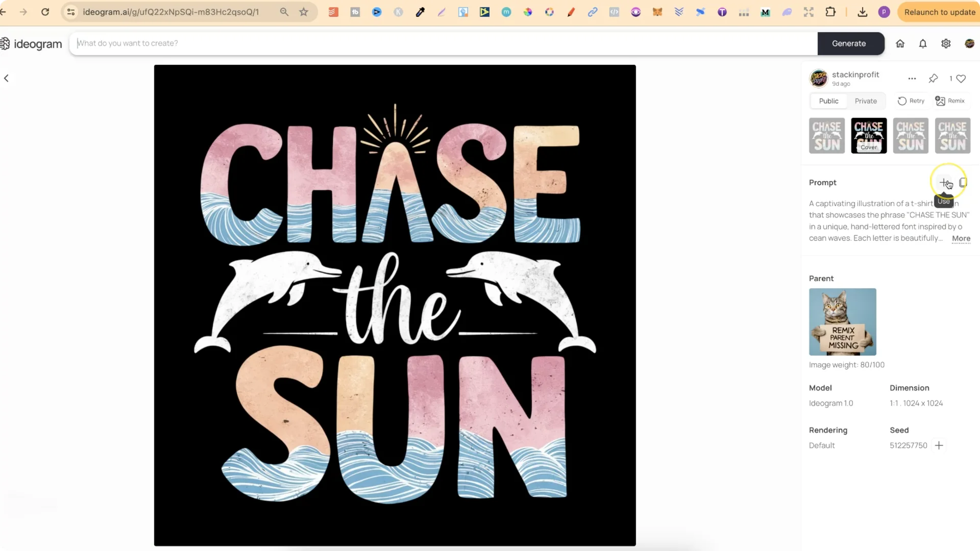Image resolution: width=980 pixels, height=551 pixels.
Task: Select first CHASE the SUN thumbnail
Action: pos(826,136)
